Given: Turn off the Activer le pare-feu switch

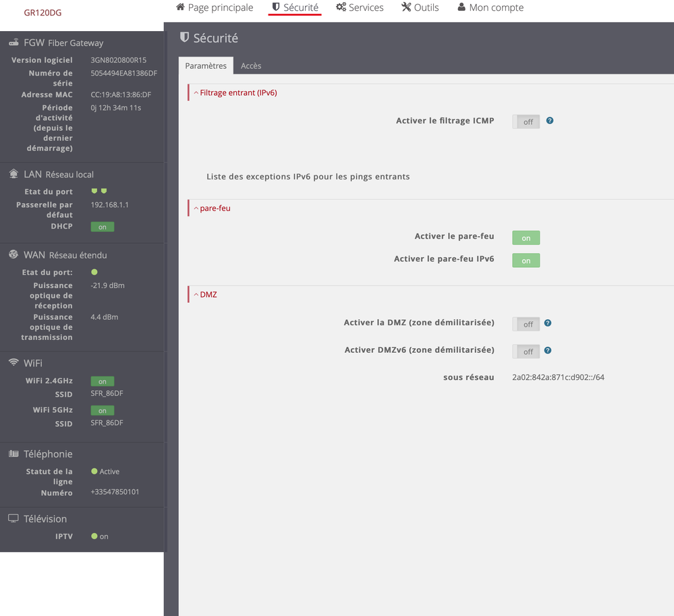Looking at the screenshot, I should 526,237.
